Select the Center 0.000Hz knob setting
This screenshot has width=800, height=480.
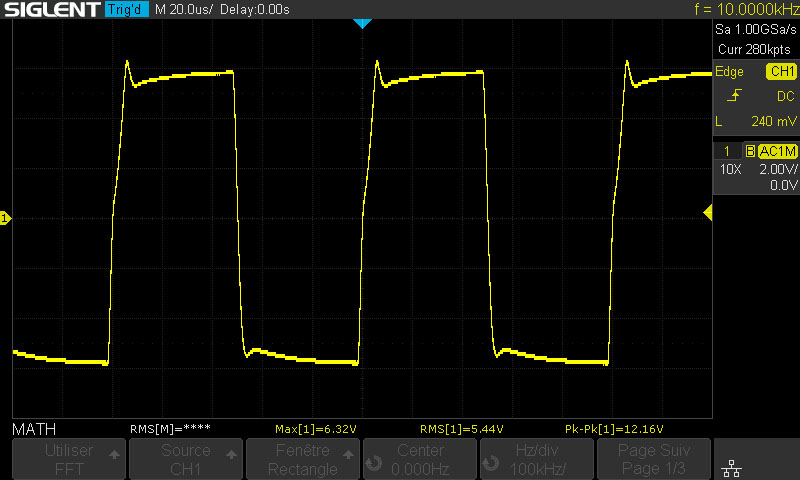click(420, 459)
